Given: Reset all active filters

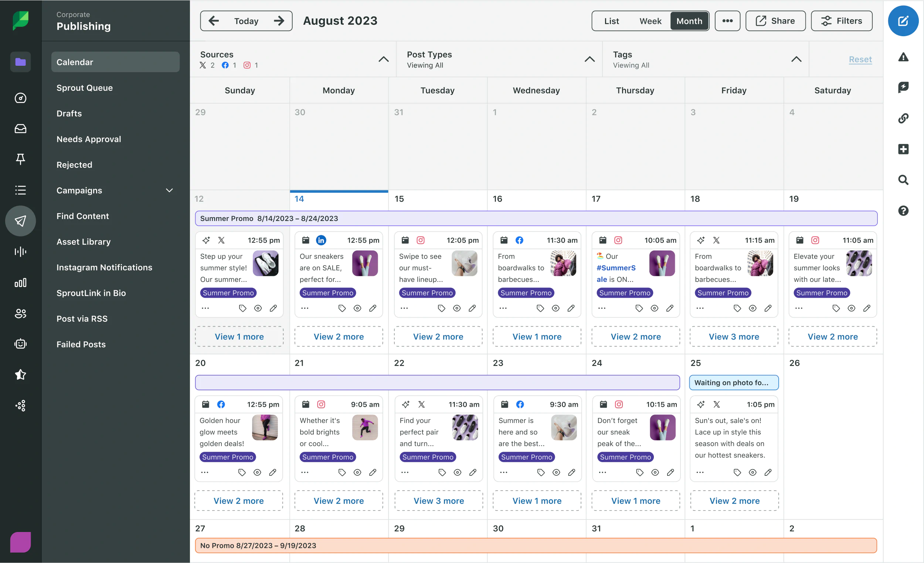Looking at the screenshot, I should click(861, 59).
